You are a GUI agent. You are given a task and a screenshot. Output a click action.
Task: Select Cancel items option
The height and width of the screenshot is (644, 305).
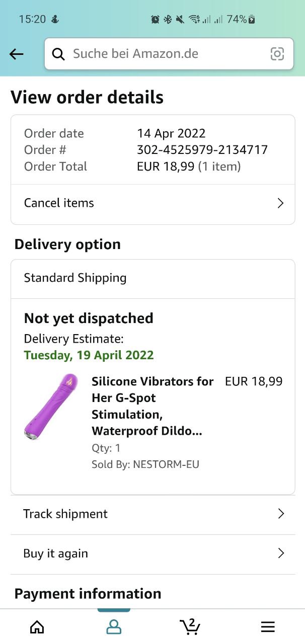click(59, 203)
